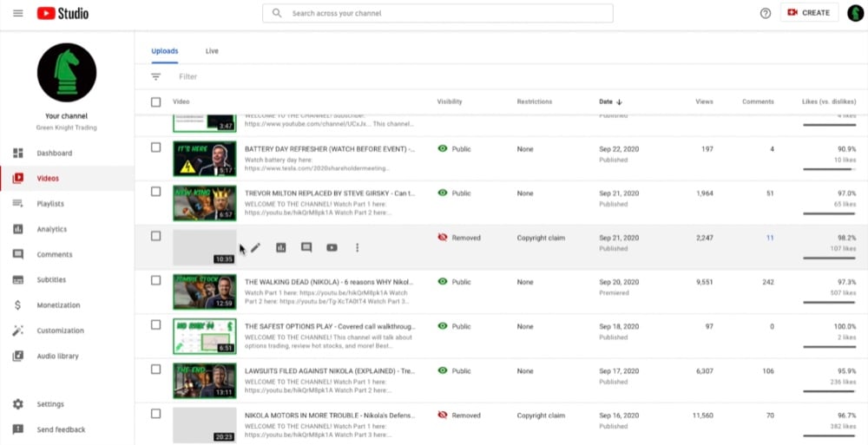Image resolution: width=868 pixels, height=445 pixels.
Task: Click the Views column header
Action: tap(704, 101)
